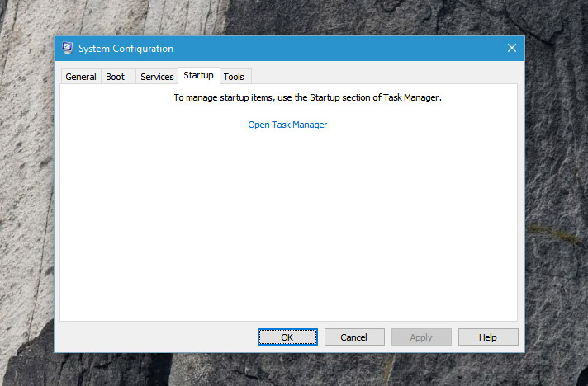Show the Tools tab
Screen dimensions: 588x386
pos(234,77)
